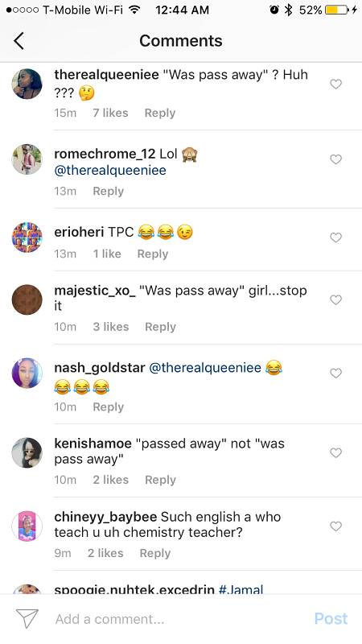This screenshot has height=644, width=362.
Task: Open therealqueeniee's profile picture
Action: pos(27,85)
